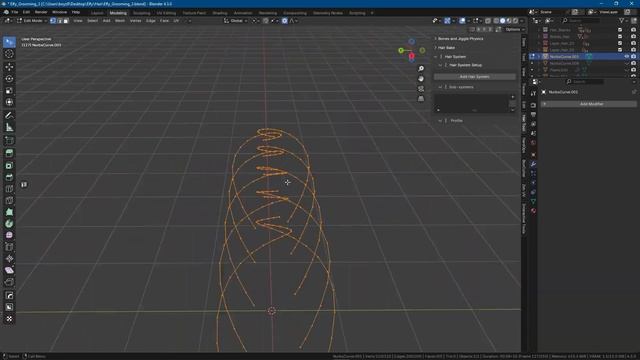
Task: Switch to solid viewport shading
Action: pos(502,21)
